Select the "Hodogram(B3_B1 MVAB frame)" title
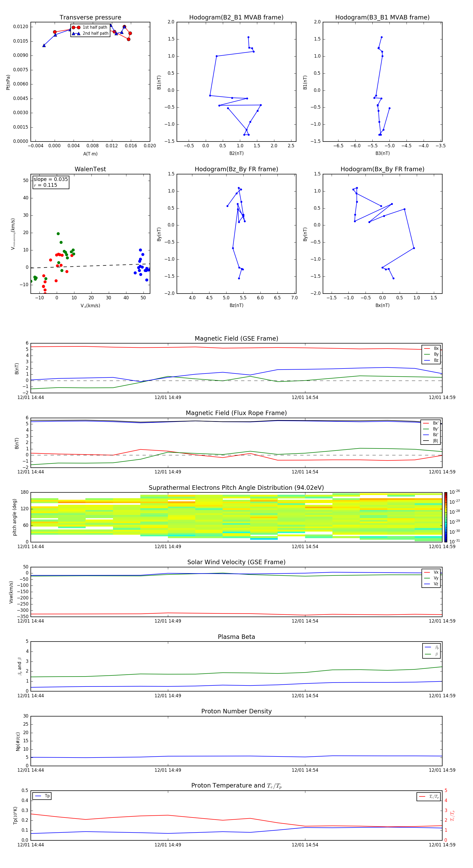Viewport: 473px width, 868px height. 382,18
